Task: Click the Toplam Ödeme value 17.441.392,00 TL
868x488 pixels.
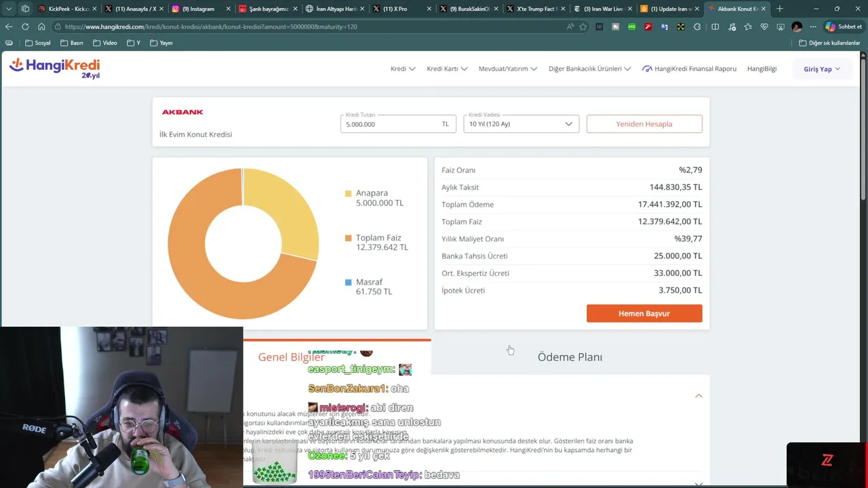Action: coord(670,204)
